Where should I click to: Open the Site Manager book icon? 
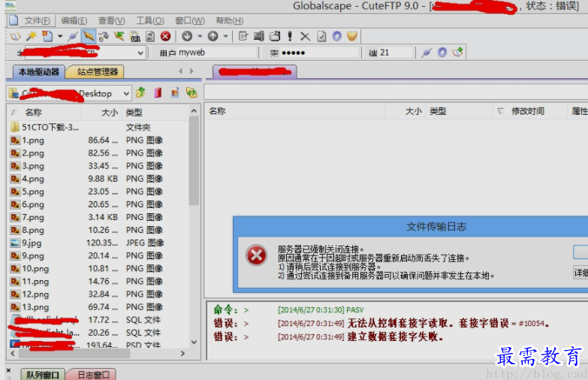pyautogui.click(x=15, y=36)
